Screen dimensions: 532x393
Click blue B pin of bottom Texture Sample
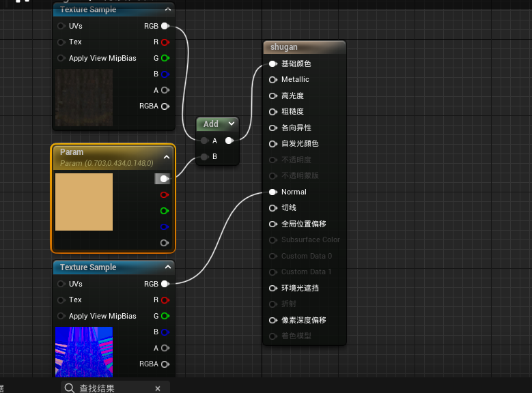pos(165,332)
